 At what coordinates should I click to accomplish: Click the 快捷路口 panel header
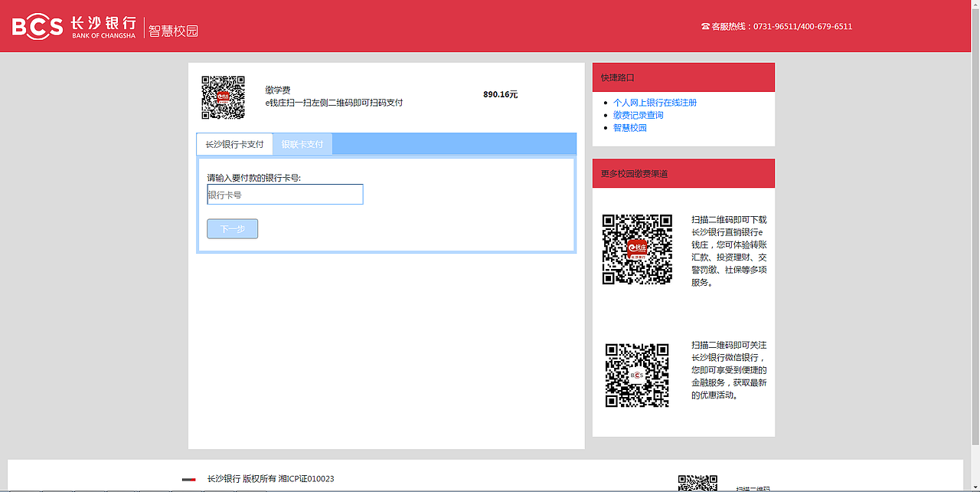[684, 77]
